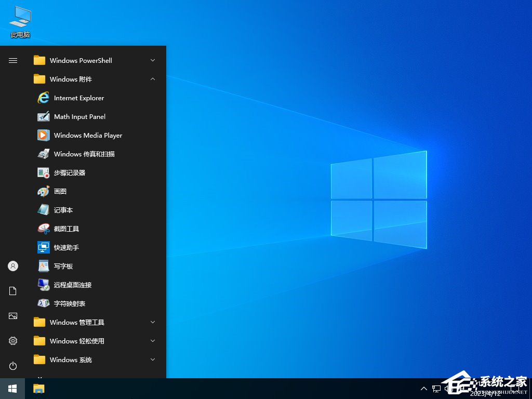This screenshot has height=399, width=532.
Task: Open Windows 传真和扫描 app
Action: click(x=95, y=154)
